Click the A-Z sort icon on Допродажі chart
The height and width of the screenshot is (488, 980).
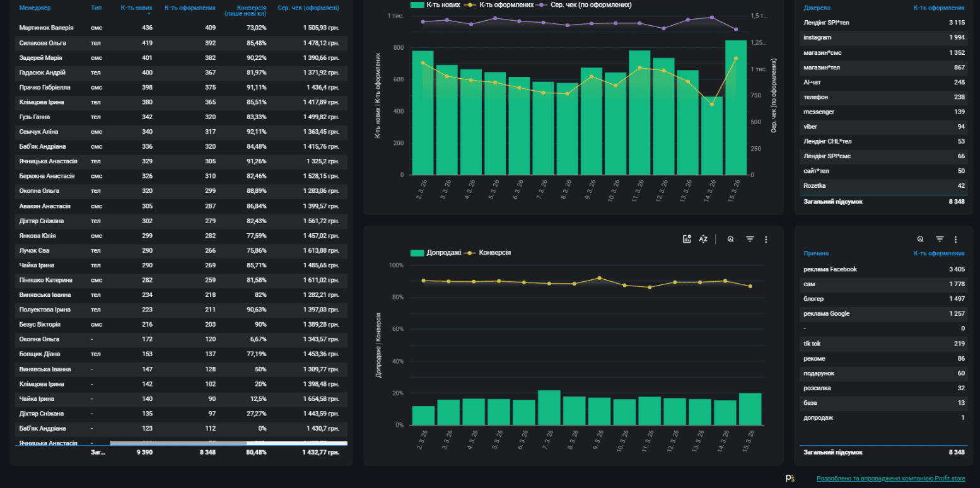(703, 239)
